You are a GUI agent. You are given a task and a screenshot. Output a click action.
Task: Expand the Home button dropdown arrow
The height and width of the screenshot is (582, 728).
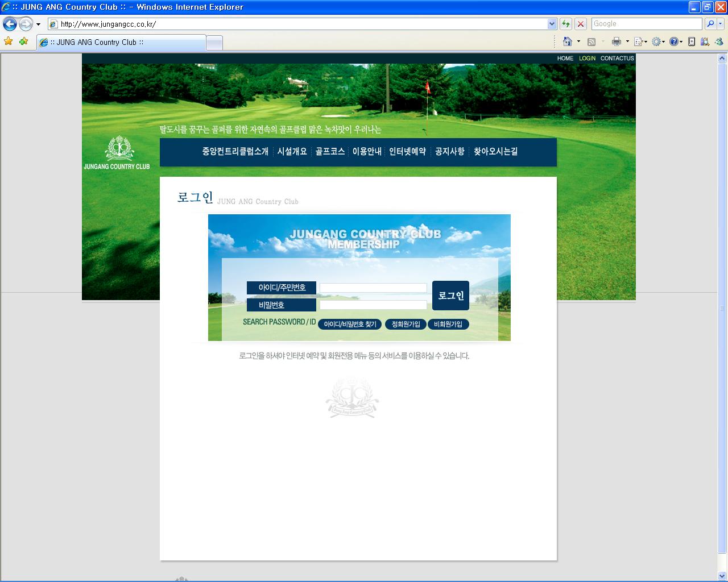click(x=578, y=41)
